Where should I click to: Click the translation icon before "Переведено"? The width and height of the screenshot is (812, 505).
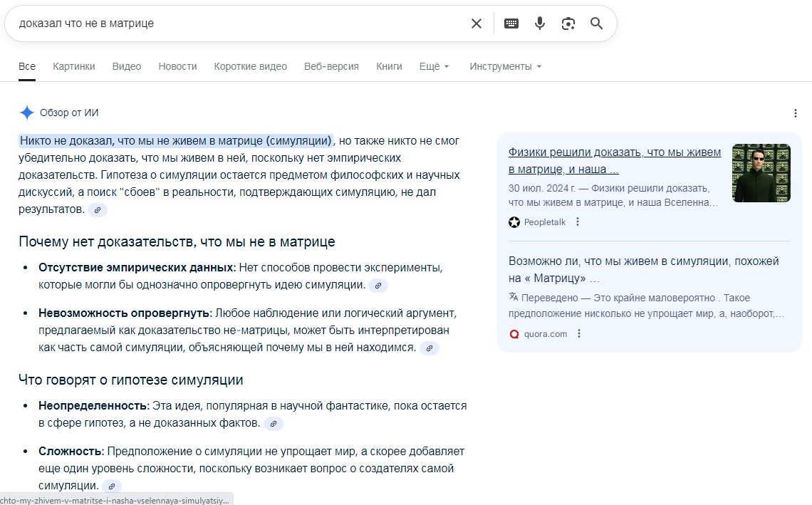point(513,297)
